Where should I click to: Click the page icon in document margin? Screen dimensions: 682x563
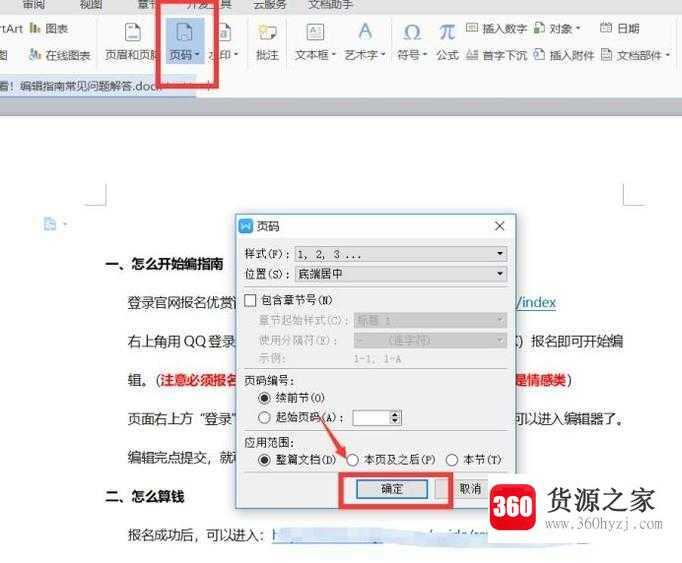point(50,224)
